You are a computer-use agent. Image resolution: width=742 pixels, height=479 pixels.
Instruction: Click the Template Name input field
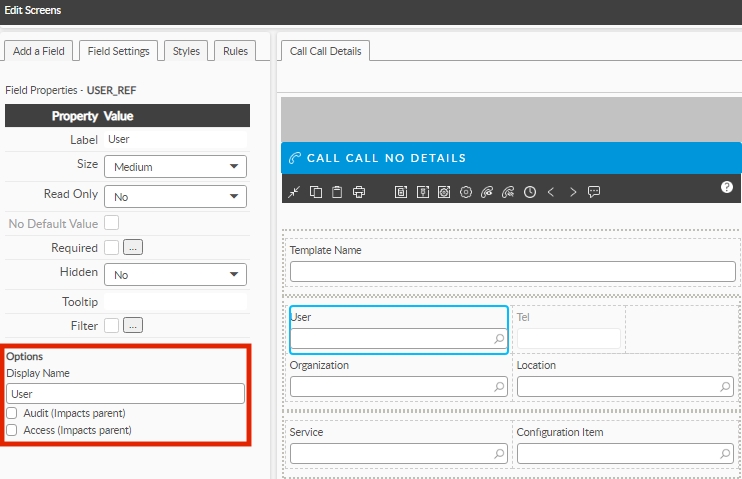click(512, 271)
